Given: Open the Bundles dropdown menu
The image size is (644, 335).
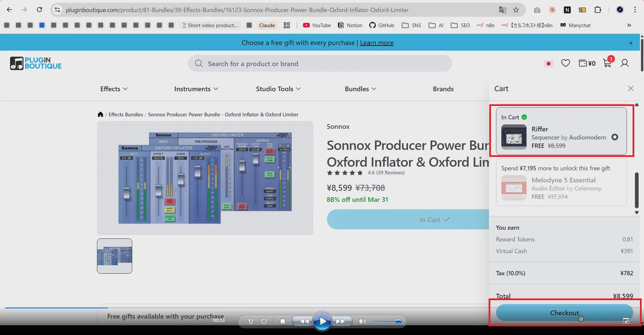Looking at the screenshot, I should pos(360,89).
